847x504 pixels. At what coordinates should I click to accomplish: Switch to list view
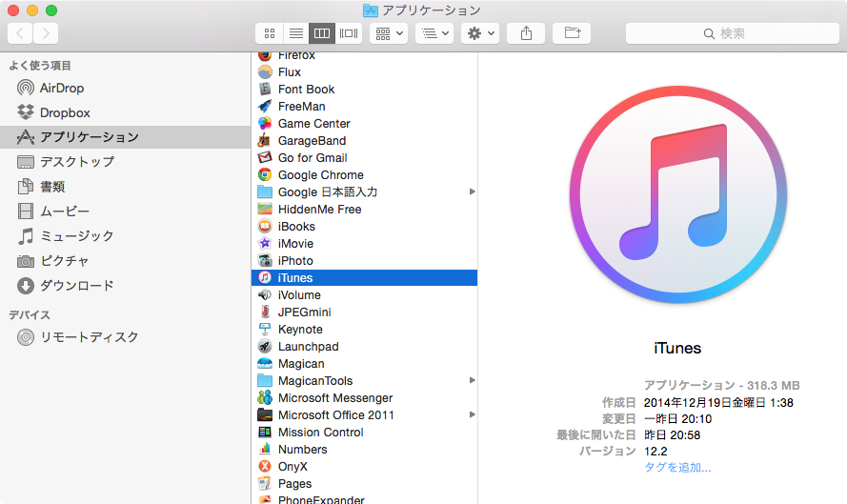(x=295, y=33)
